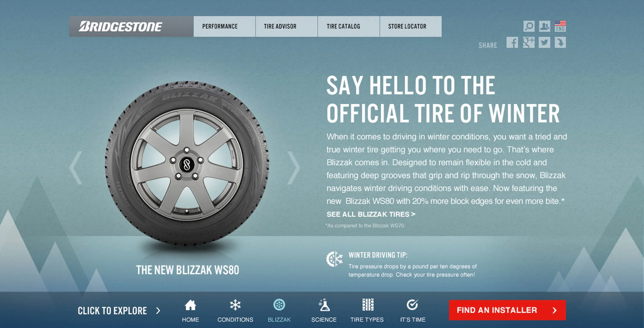Open the user account icon

[x=545, y=26]
